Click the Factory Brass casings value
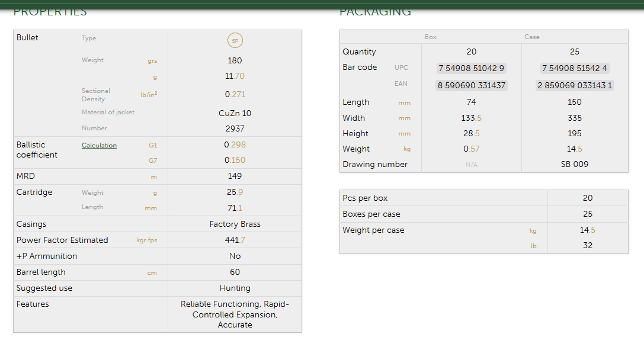644x350 pixels. point(235,224)
